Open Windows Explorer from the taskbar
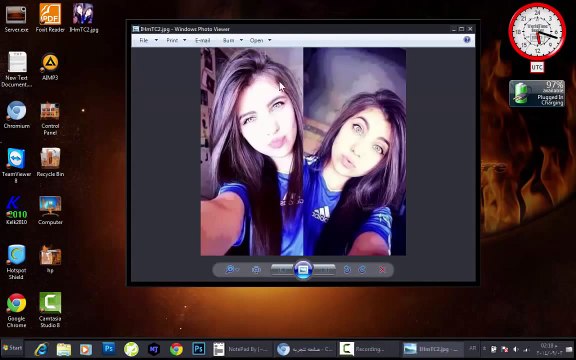This screenshot has height=360, width=576. (x=64, y=349)
